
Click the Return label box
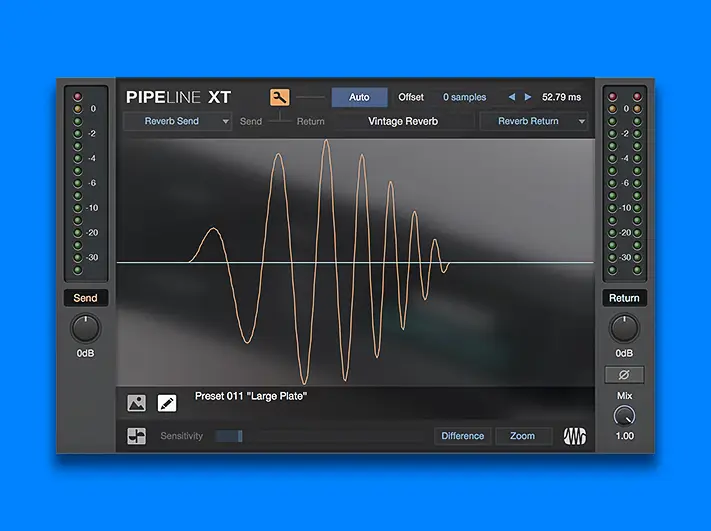(624, 298)
